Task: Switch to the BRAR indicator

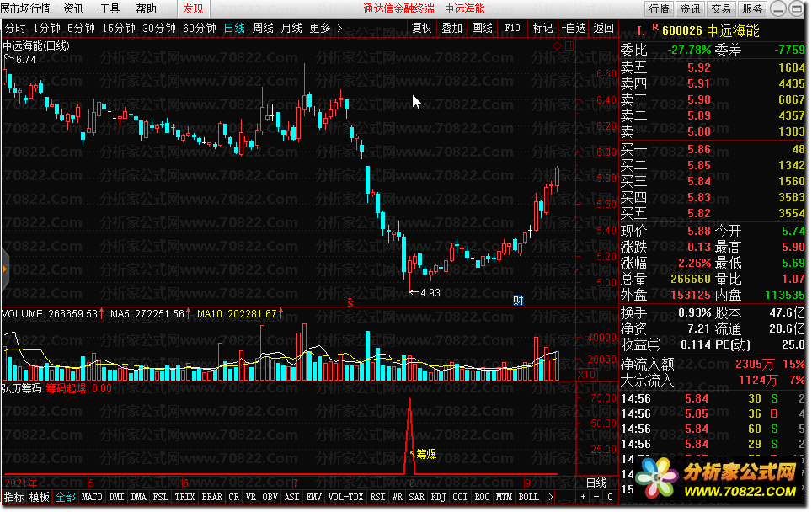Action: (211, 497)
